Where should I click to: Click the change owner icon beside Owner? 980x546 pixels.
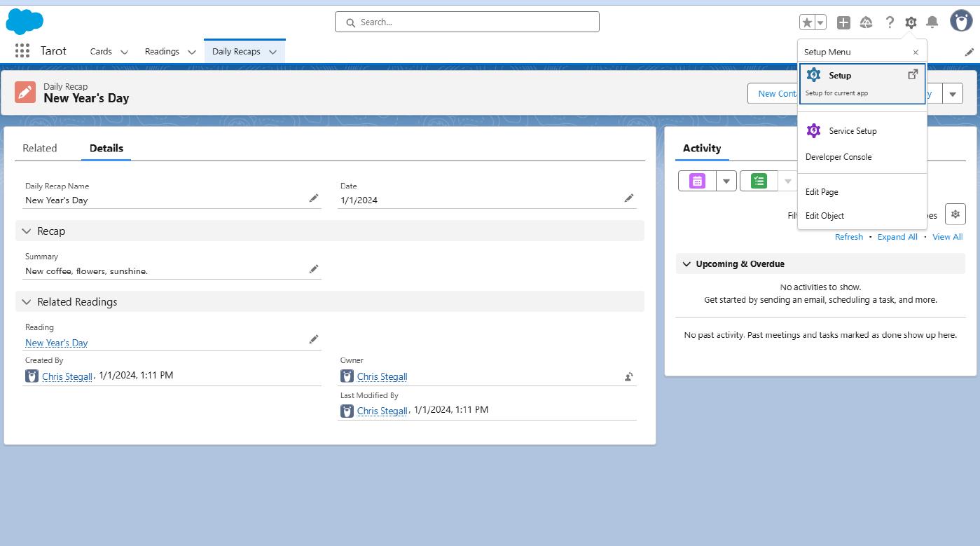coord(628,376)
